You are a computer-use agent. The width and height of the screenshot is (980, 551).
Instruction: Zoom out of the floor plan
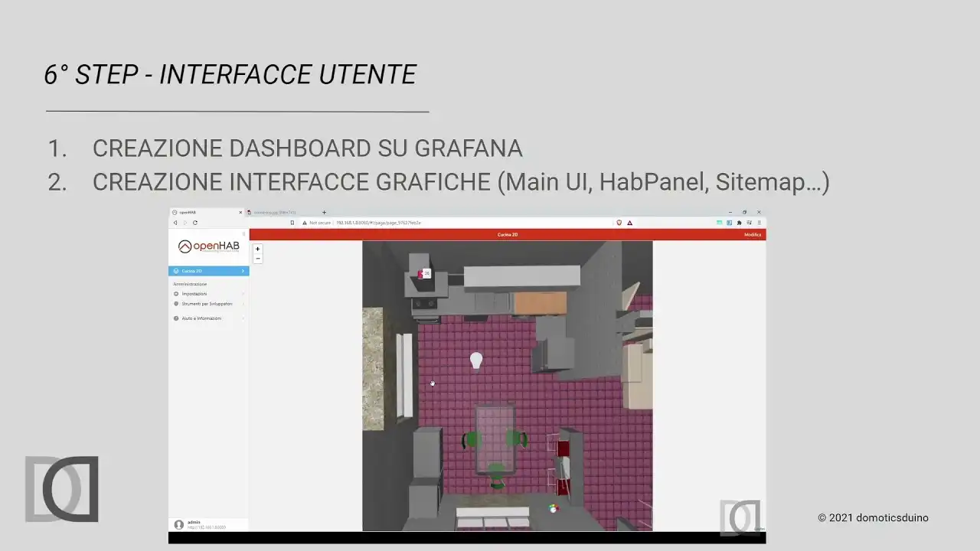(257, 259)
